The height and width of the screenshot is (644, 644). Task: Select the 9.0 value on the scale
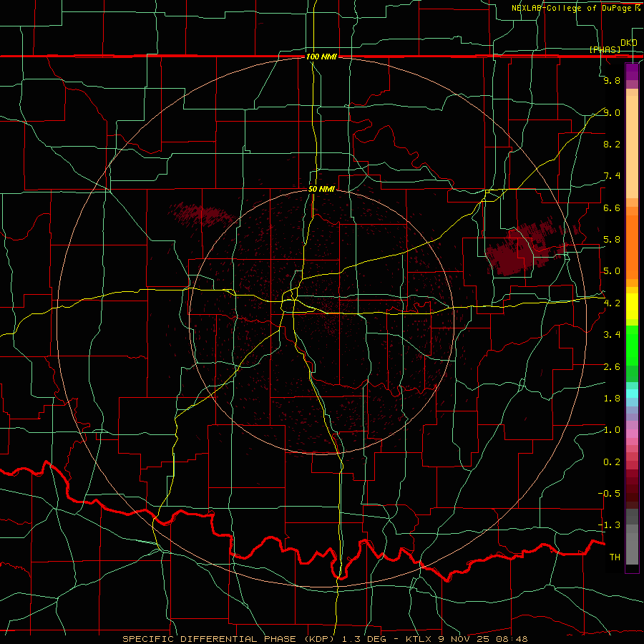coord(612,112)
